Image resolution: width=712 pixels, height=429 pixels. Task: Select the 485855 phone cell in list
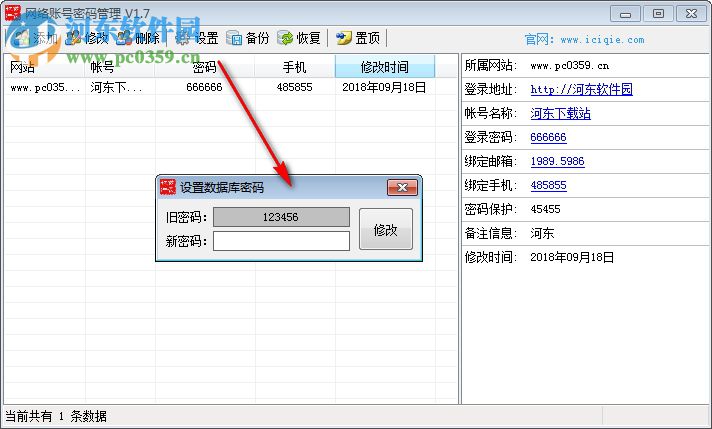[295, 87]
